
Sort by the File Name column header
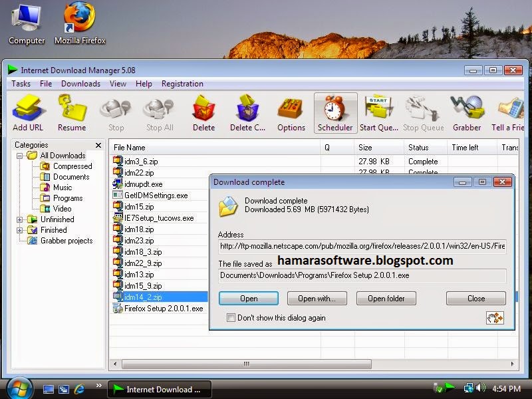[x=215, y=148]
